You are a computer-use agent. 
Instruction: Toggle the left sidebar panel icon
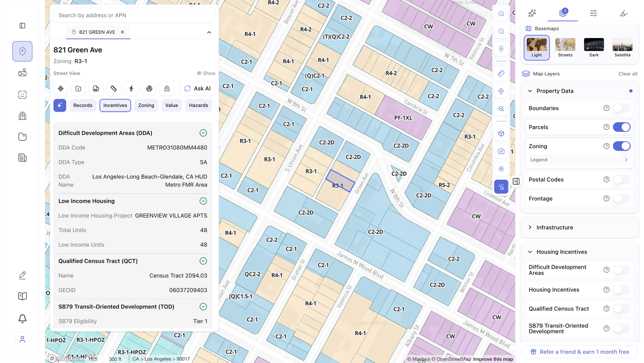point(22,26)
